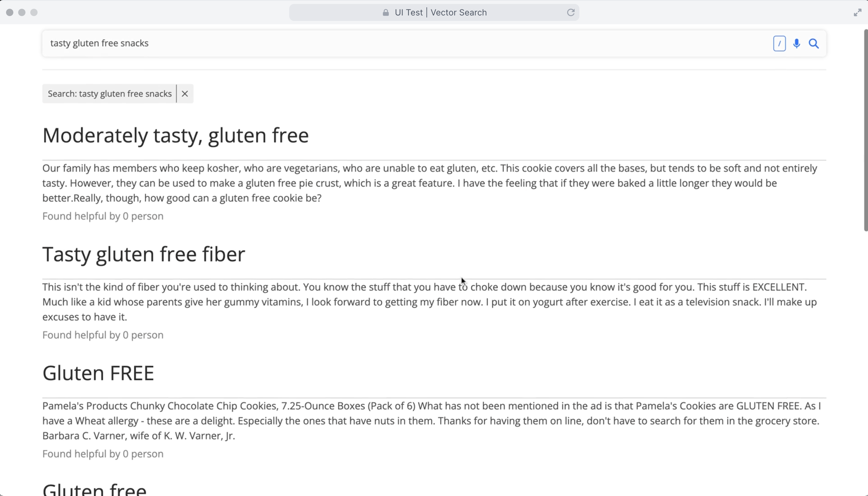Click the 'UI Test | Vector Search' address bar
Viewport: 868px width, 496px height.
pos(440,13)
